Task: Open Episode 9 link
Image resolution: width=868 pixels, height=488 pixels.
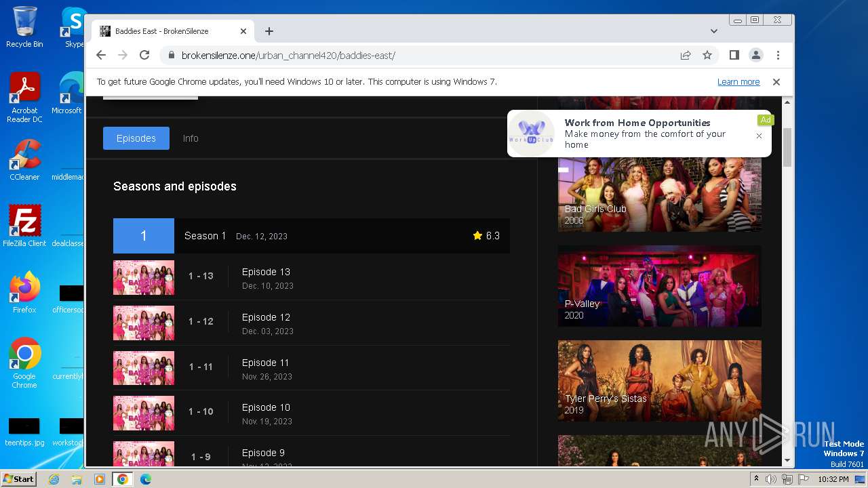Action: coord(263,453)
